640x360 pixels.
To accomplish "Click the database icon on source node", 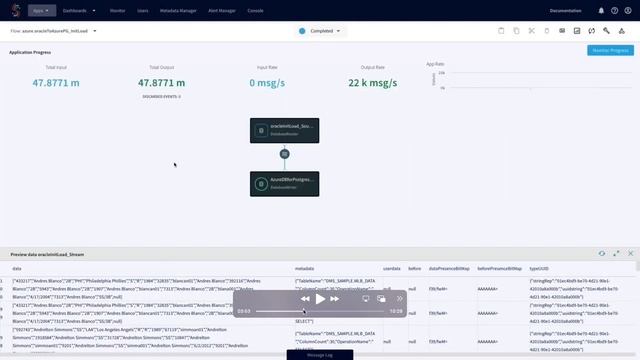I will point(261,131).
